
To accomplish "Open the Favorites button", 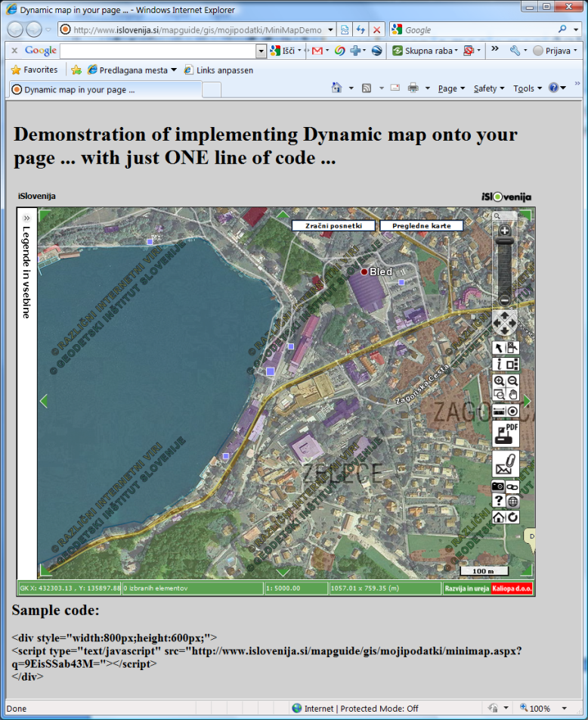I will click(x=35, y=70).
